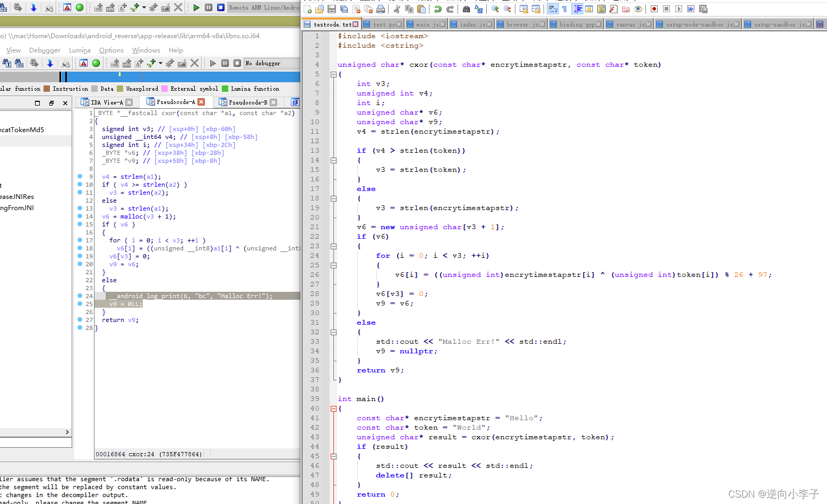The width and height of the screenshot is (827, 504).
Task: Click the blue Terminate process icon in the top IDA toolbar
Action: [221, 7]
